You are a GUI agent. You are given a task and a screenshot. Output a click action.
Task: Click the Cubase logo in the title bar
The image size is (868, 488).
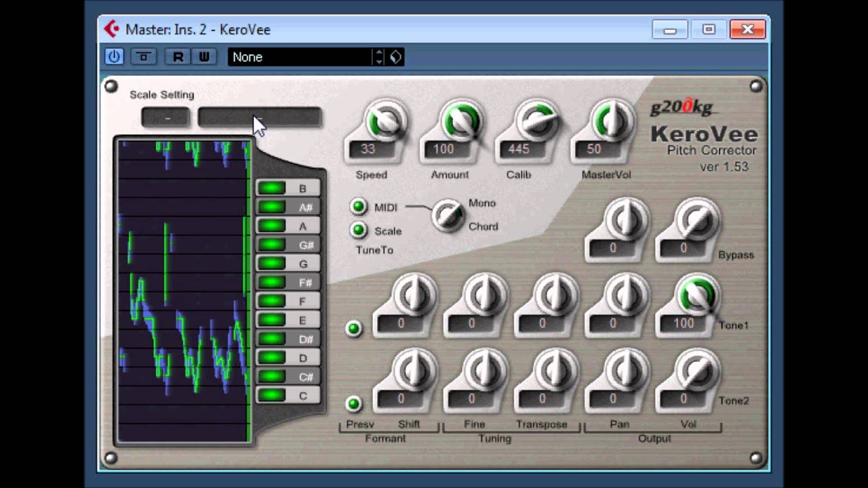[x=111, y=29]
